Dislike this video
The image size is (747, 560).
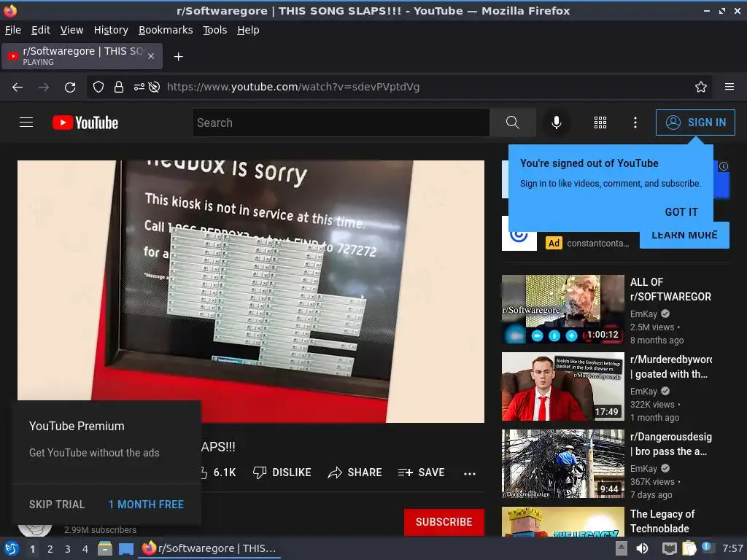[x=282, y=472]
